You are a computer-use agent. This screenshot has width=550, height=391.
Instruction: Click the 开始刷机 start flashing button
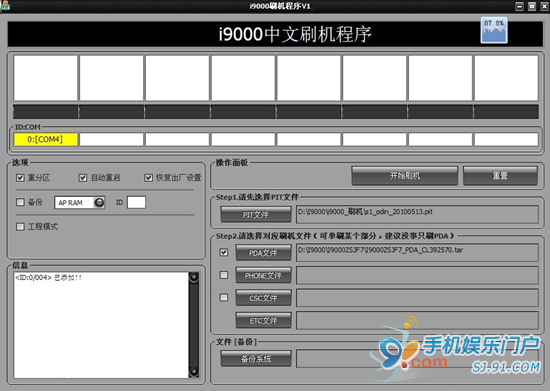point(404,175)
